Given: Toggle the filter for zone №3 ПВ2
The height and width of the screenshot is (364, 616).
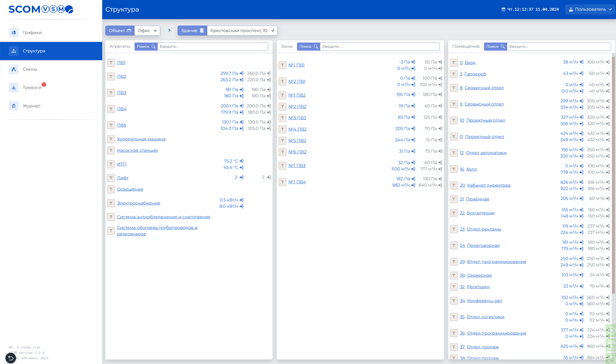Looking at the screenshot, I should [282, 118].
